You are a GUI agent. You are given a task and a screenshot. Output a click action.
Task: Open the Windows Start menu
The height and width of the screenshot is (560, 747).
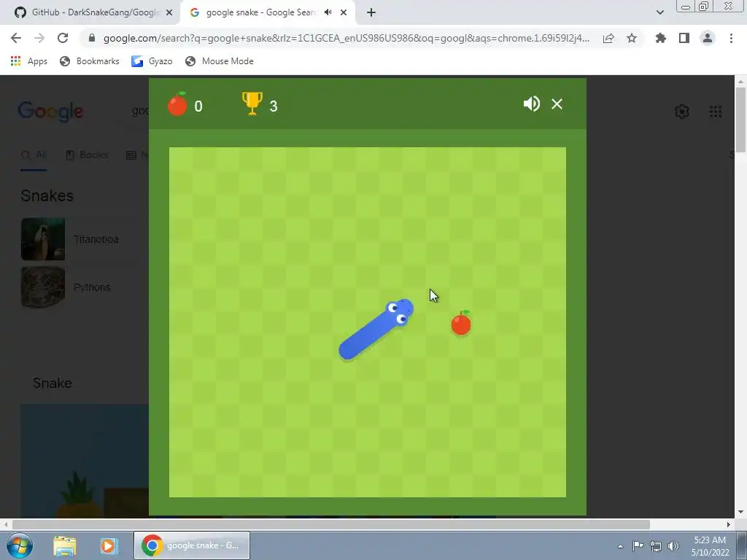pyautogui.click(x=20, y=545)
